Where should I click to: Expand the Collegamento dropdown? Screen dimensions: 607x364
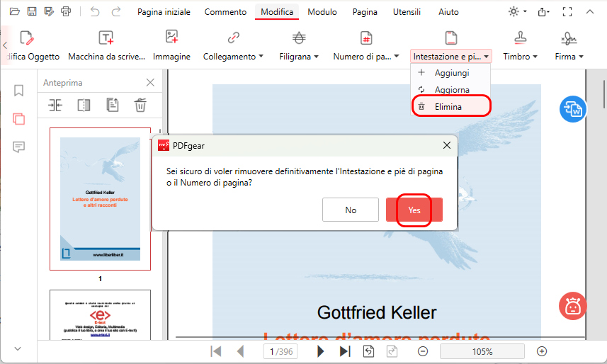tap(233, 56)
